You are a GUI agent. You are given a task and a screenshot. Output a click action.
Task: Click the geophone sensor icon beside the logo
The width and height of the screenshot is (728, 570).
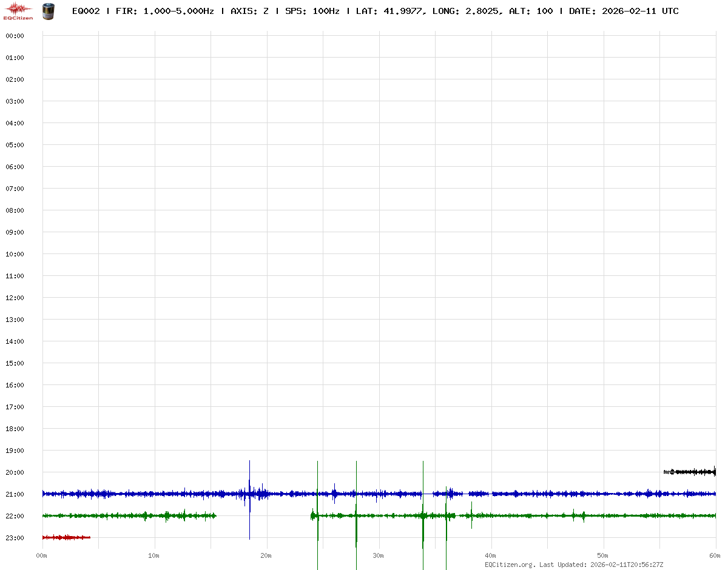tap(48, 11)
